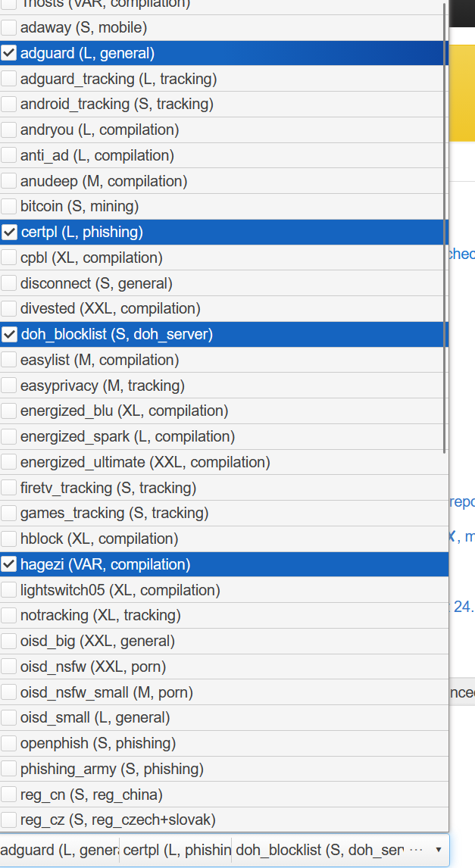The image size is (475, 868).
Task: Collapse the blocklist dropdown with the arrow
Action: pos(438,850)
